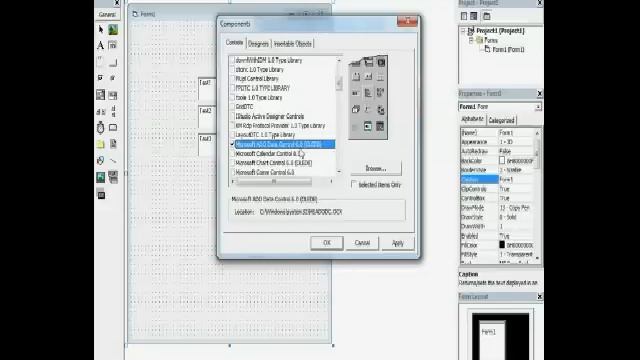The image size is (640, 360).
Task: Click the Browse... button
Action: 376,168
